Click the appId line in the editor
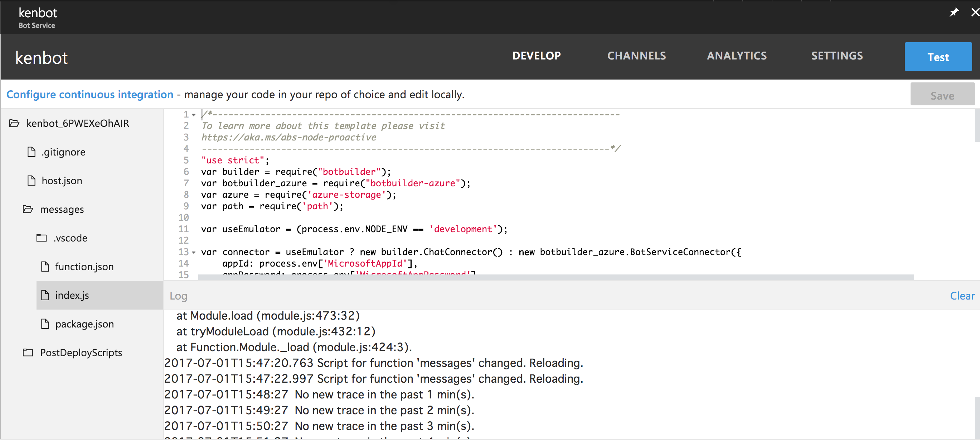980x440 pixels. click(320, 263)
